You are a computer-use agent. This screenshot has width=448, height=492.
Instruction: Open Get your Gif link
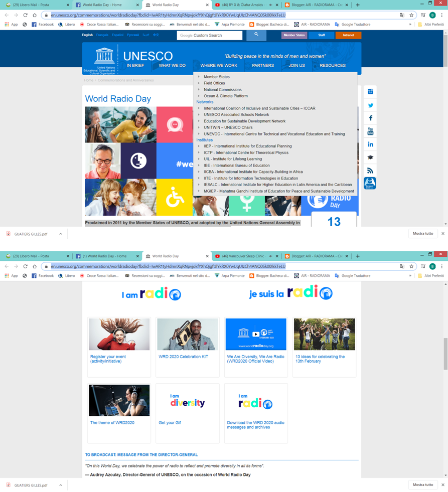[170, 423]
